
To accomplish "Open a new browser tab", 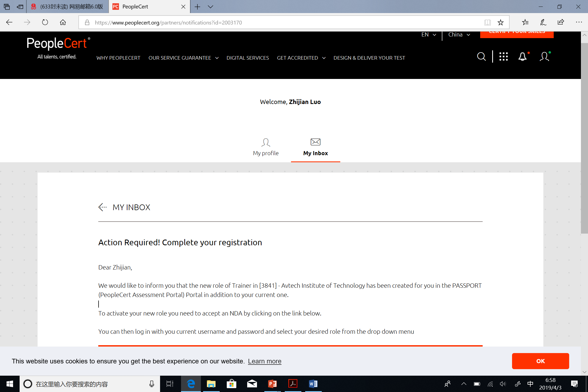I will 197,7.
